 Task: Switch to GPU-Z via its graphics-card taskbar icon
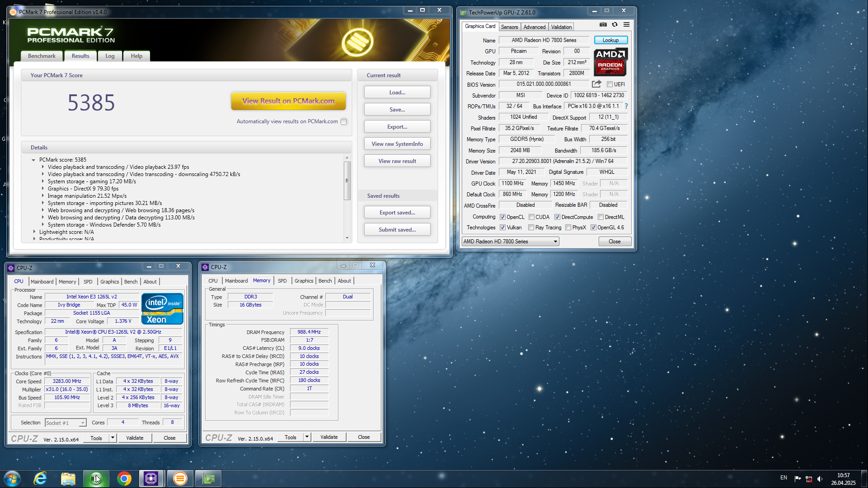pyautogui.click(x=208, y=479)
